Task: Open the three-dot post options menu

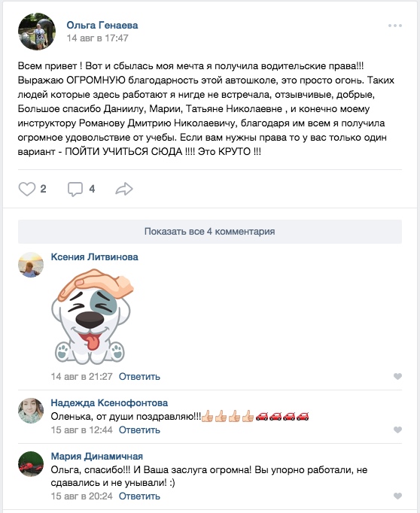Action: click(395, 26)
